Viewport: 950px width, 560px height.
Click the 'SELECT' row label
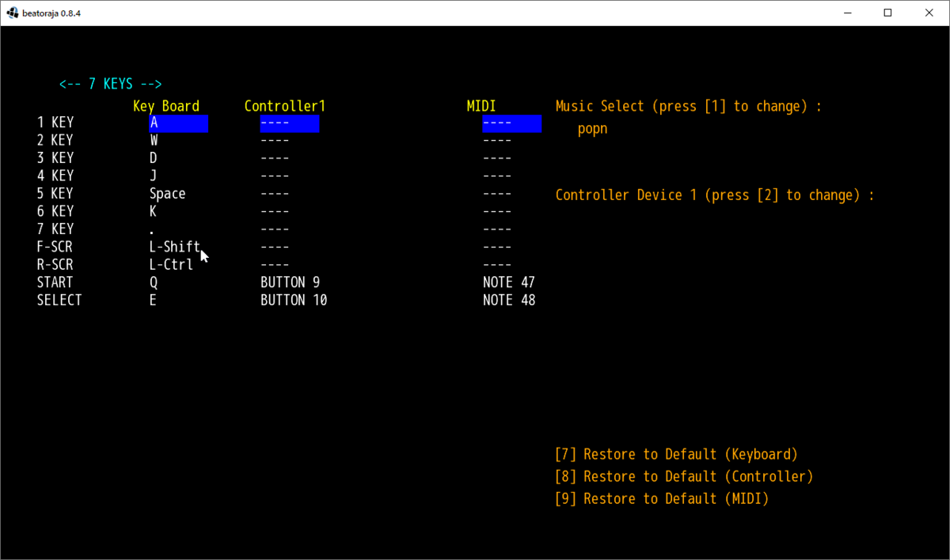point(59,301)
